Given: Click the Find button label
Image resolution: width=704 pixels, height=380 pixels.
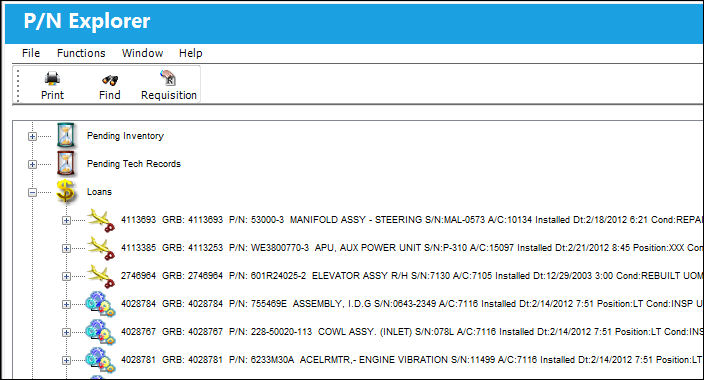Looking at the screenshot, I should point(110,95).
